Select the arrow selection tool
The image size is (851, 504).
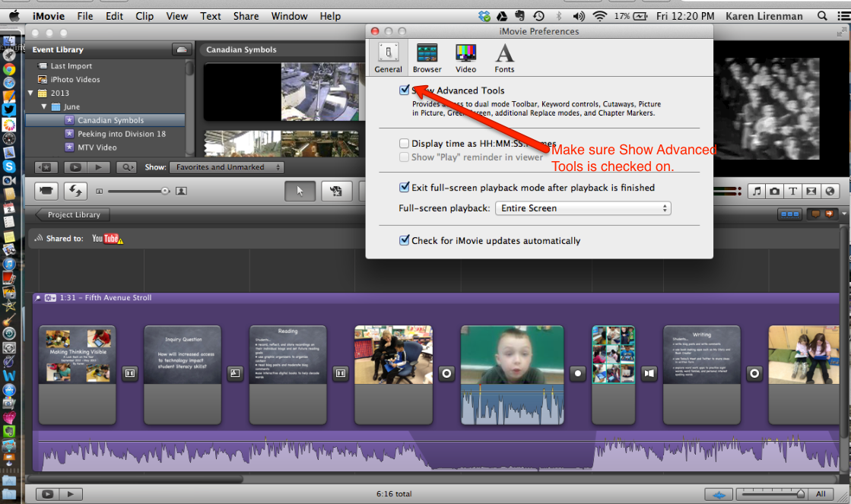300,191
